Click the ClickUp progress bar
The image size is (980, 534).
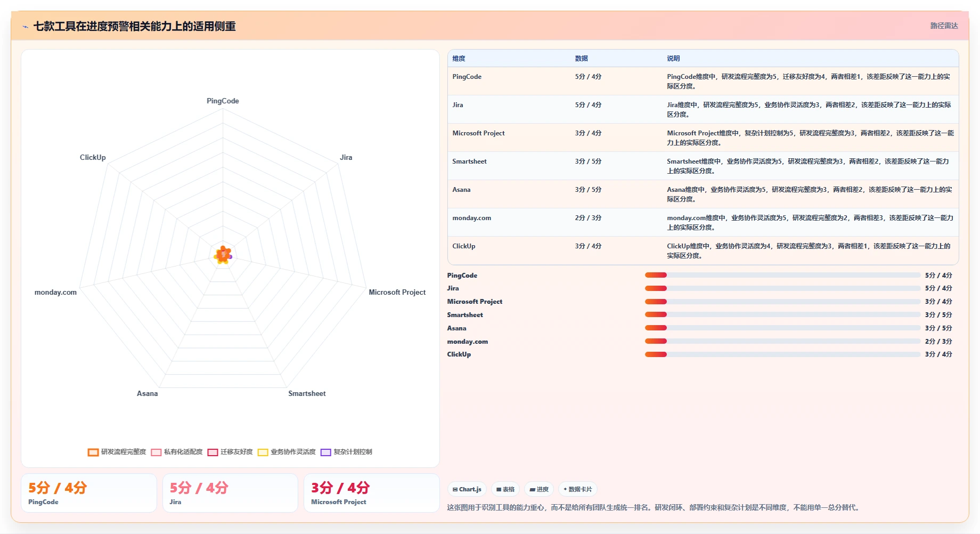(782, 354)
